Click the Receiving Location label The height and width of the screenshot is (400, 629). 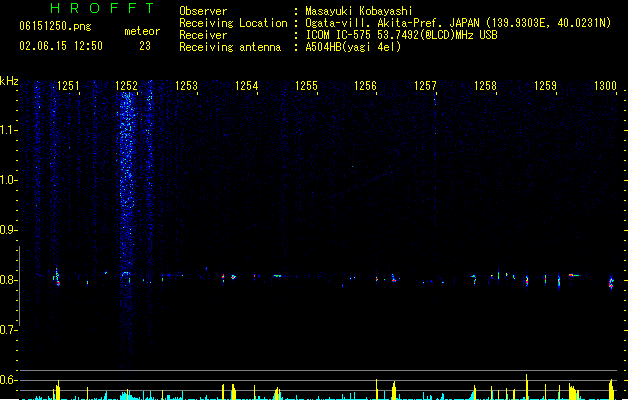pos(233,23)
